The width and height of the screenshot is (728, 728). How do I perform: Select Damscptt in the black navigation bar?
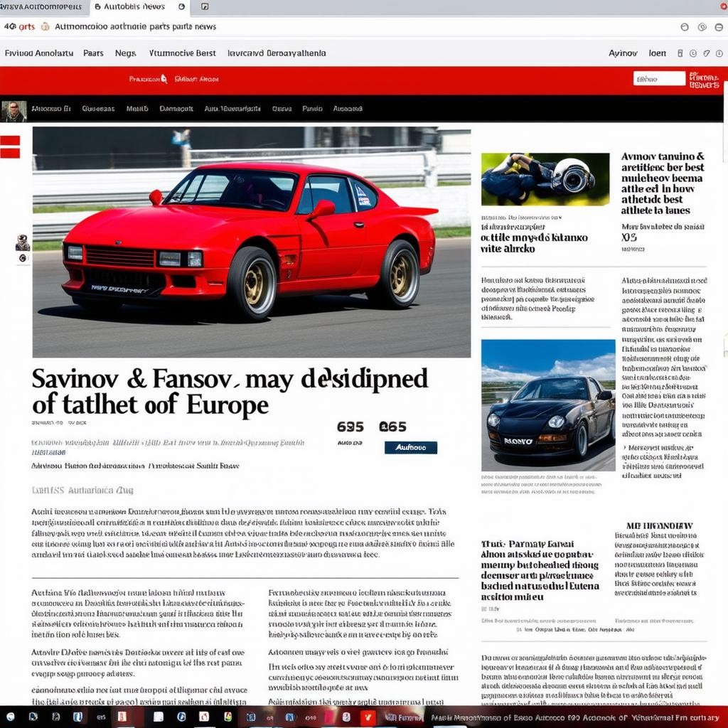pyautogui.click(x=176, y=109)
